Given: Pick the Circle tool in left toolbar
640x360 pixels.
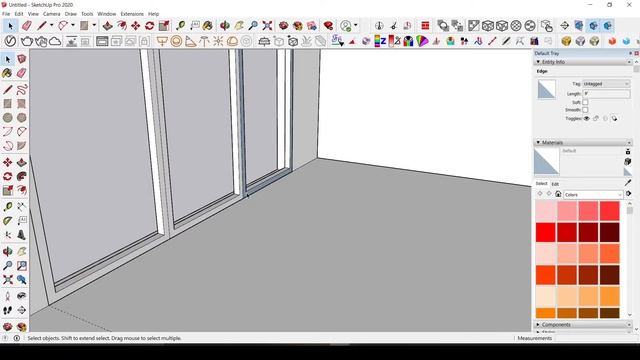Looking at the screenshot, I should tap(7, 118).
